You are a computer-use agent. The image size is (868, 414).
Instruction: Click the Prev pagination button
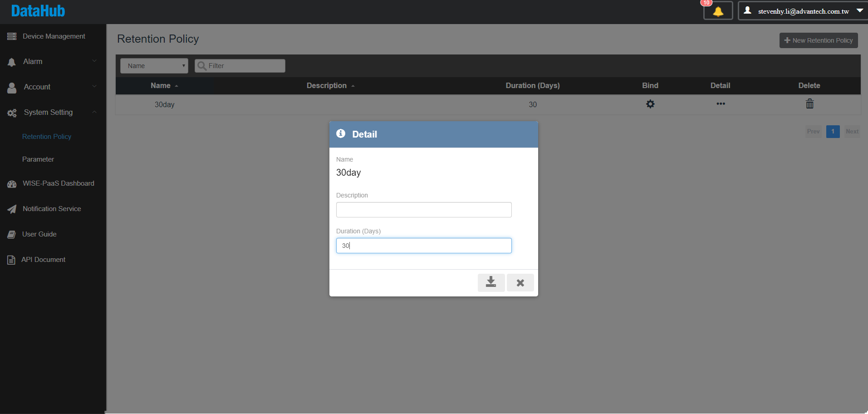(813, 132)
